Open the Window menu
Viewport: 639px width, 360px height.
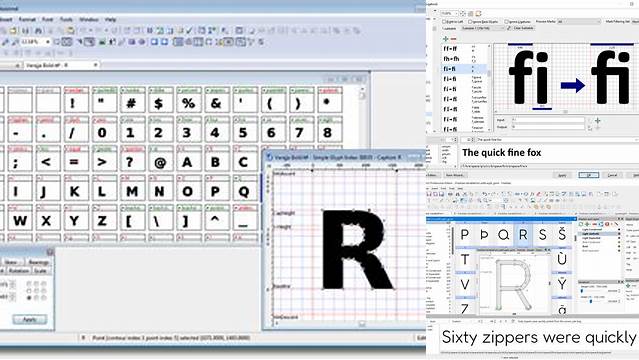(88, 19)
